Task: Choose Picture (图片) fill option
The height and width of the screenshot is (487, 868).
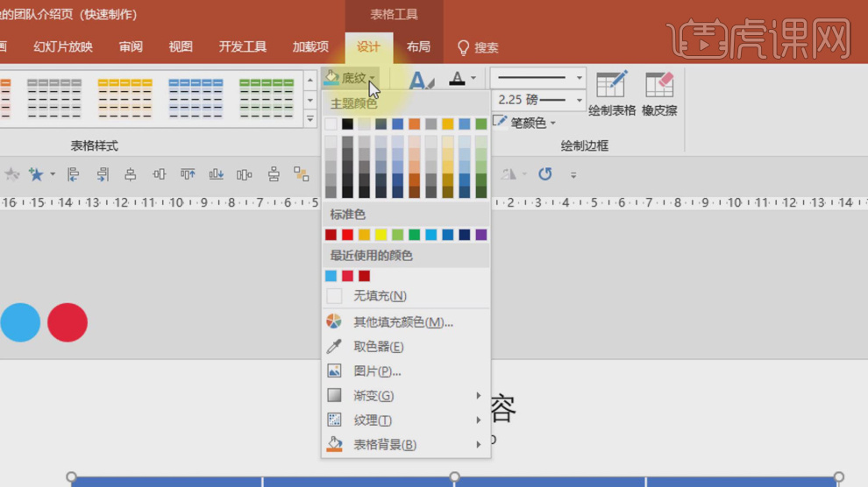Action: click(x=406, y=371)
